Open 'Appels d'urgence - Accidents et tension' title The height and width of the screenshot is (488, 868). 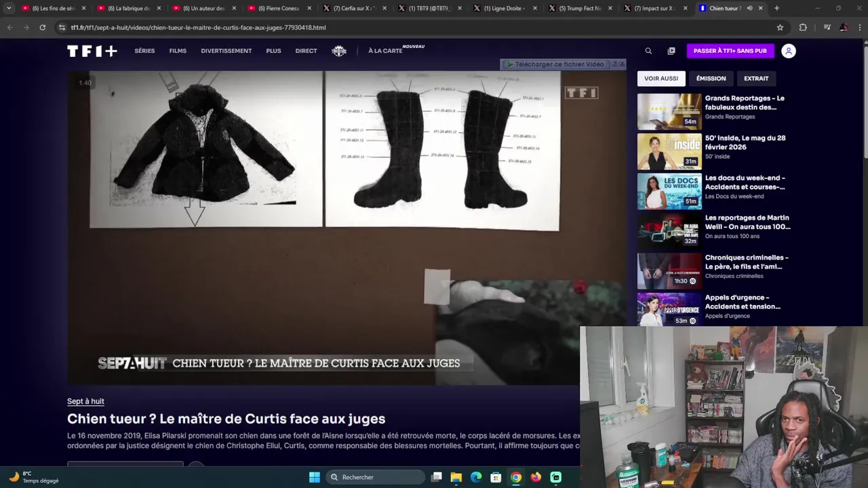pyautogui.click(x=743, y=302)
